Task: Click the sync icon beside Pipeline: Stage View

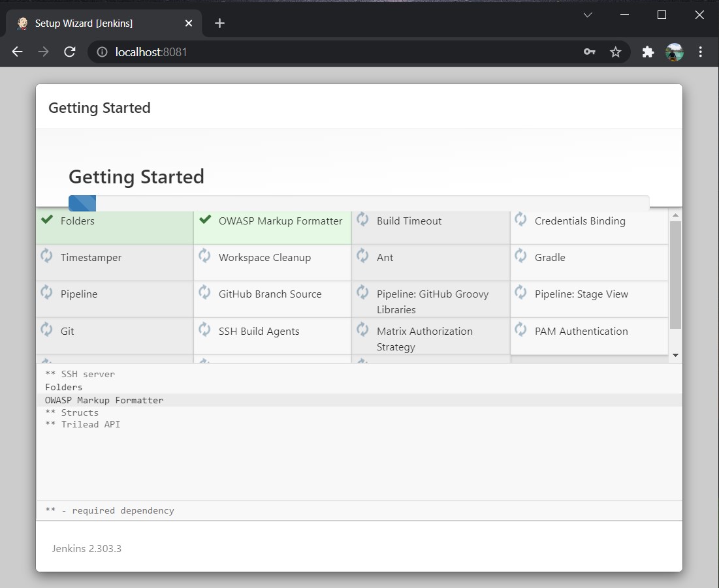Action: pos(520,292)
